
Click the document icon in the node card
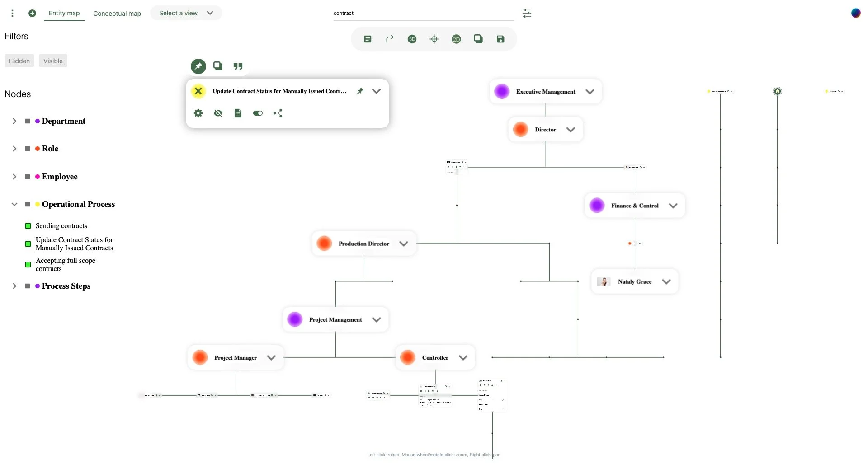click(x=238, y=113)
